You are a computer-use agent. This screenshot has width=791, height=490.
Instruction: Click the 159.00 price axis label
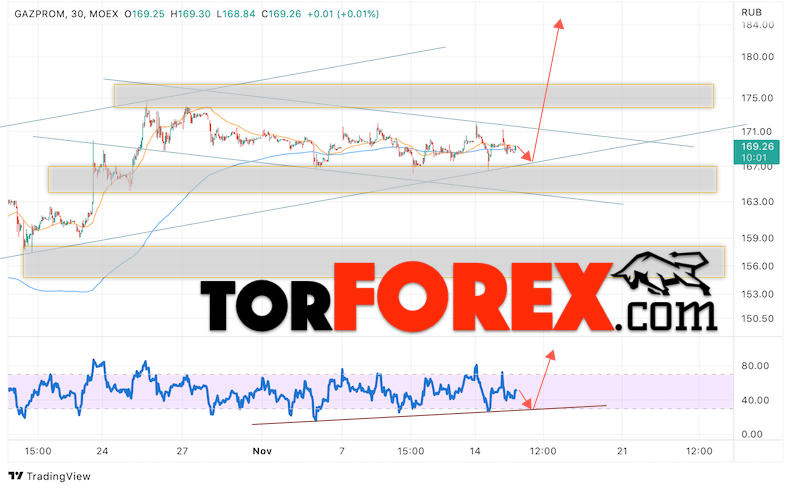[757, 238]
